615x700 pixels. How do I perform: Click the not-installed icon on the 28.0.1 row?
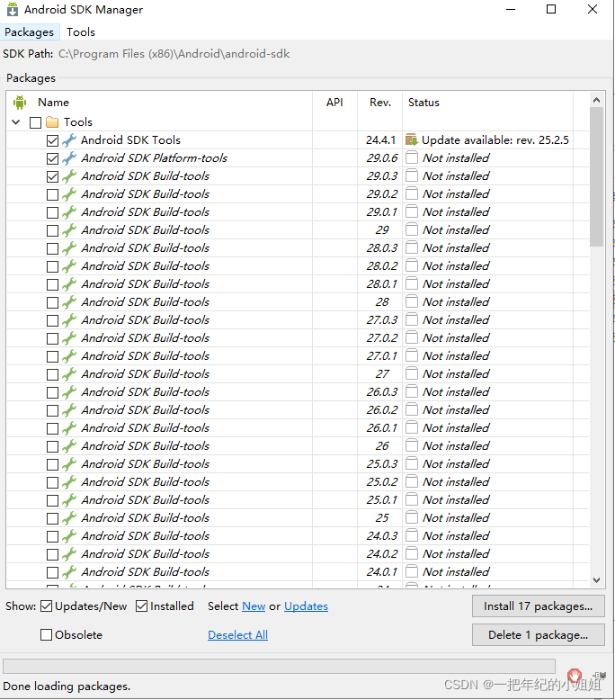[412, 284]
